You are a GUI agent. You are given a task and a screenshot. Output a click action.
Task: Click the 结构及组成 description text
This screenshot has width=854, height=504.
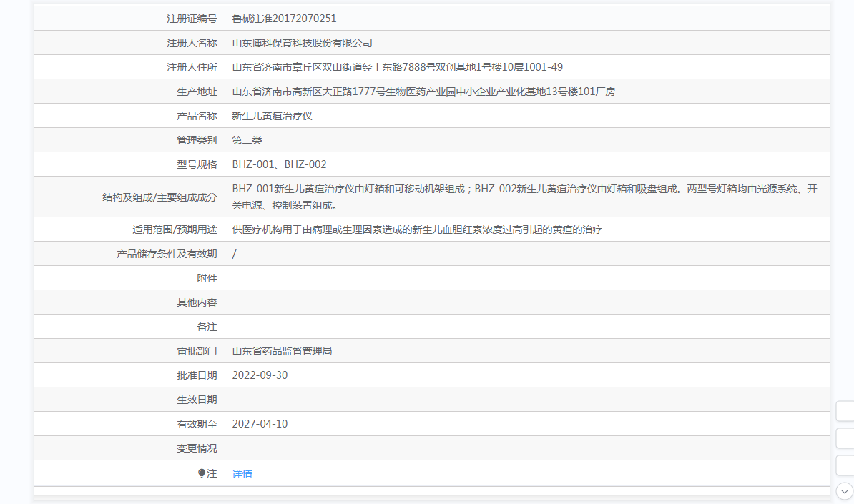(x=524, y=197)
